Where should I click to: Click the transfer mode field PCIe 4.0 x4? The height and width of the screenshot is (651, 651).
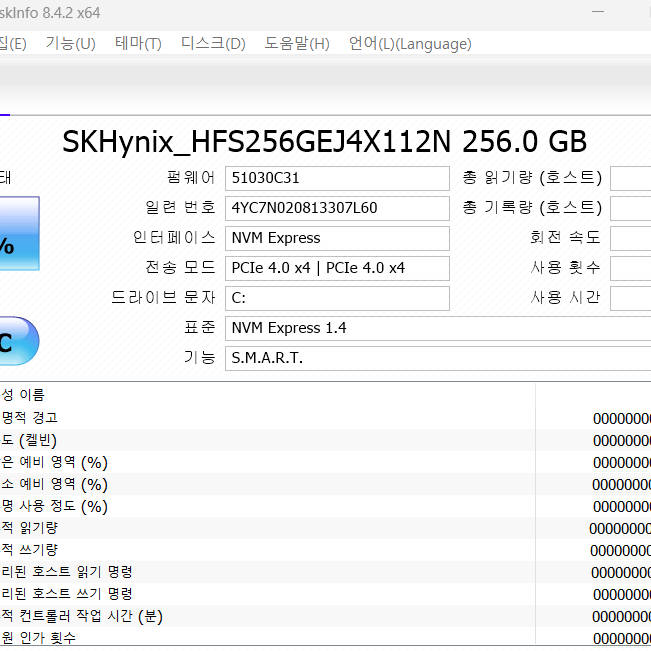coord(337,268)
